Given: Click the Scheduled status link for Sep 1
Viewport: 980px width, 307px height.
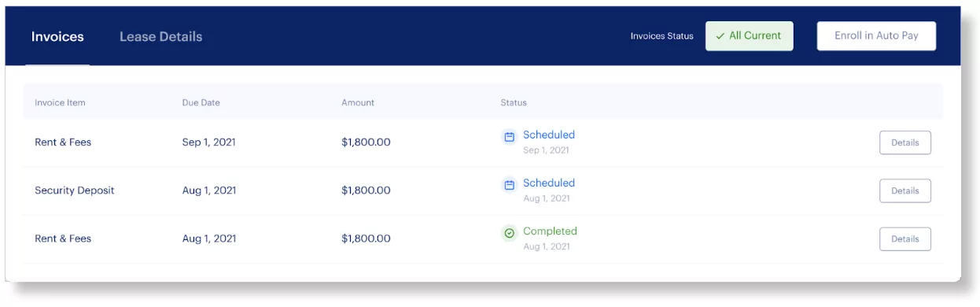Looking at the screenshot, I should 549,135.
